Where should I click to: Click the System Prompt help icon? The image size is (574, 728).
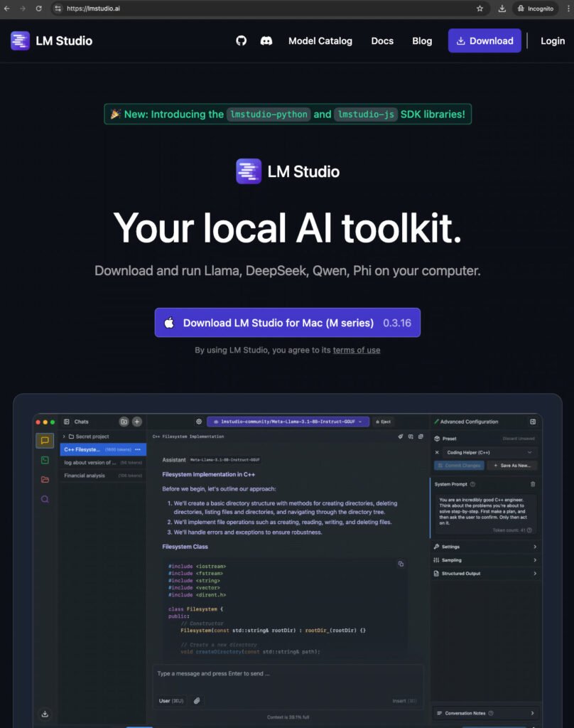click(472, 483)
